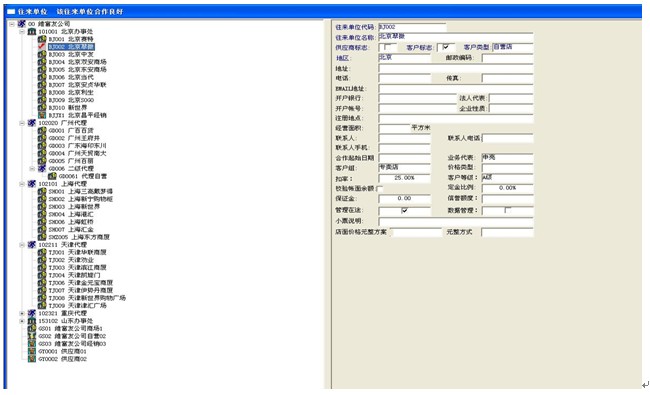The image size is (650, 395).
Task: Collapse the 102101 上海代理 branch
Action: click(22, 184)
